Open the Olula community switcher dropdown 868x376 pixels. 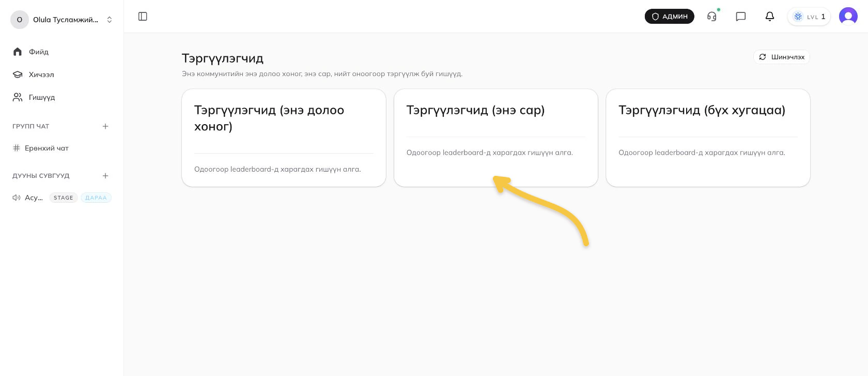click(x=62, y=20)
